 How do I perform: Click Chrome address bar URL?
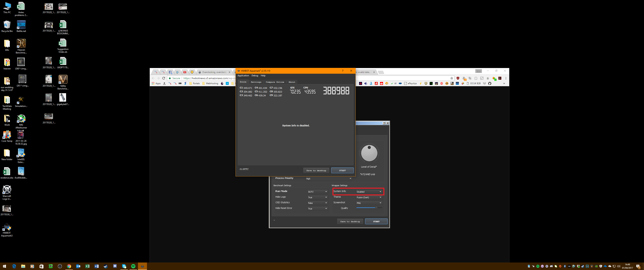click(x=209, y=78)
